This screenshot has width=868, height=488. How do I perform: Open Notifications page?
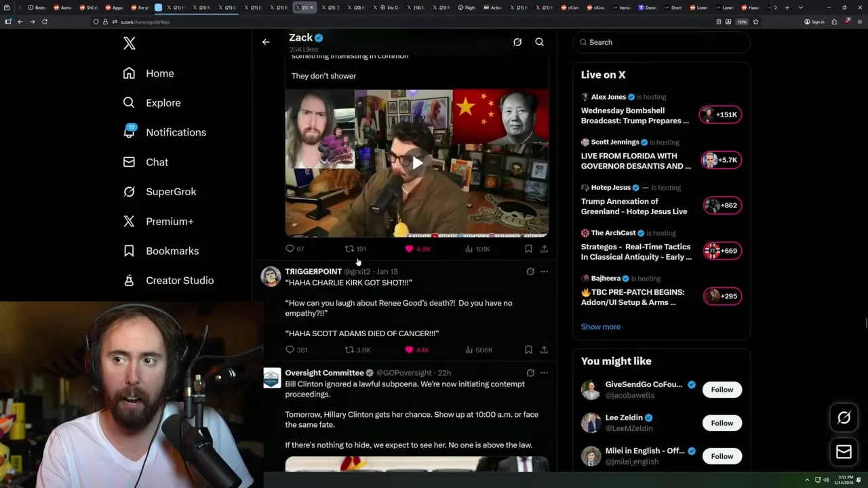tap(164, 132)
